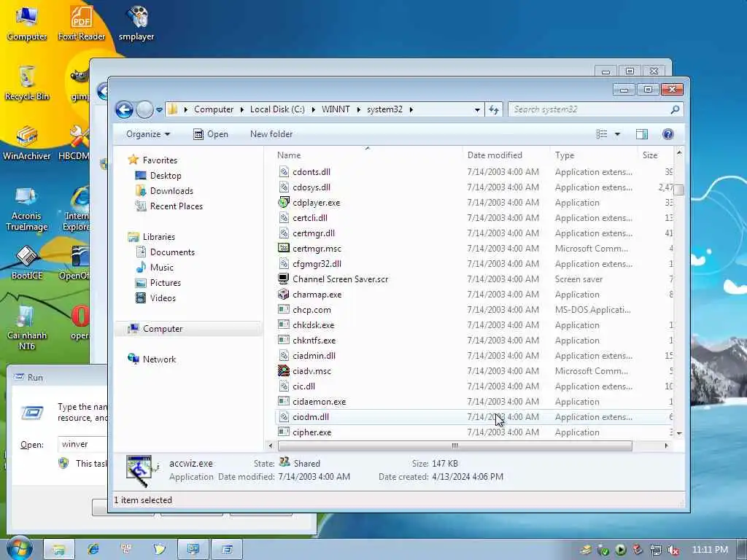The height and width of the screenshot is (560, 747).
Task: Sort by Date modified column header
Action: pyautogui.click(x=495, y=155)
